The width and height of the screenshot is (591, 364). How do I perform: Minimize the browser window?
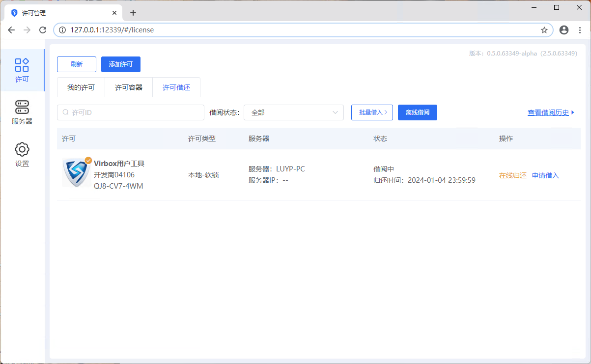[535, 7]
